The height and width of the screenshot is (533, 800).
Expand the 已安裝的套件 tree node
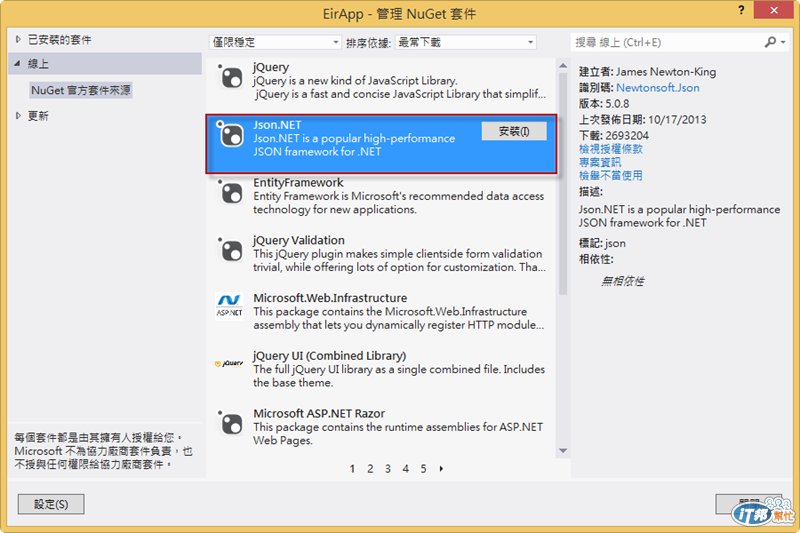click(x=18, y=39)
